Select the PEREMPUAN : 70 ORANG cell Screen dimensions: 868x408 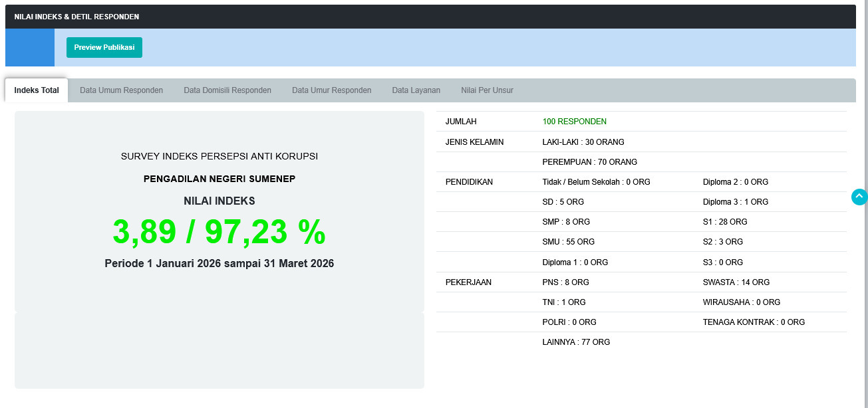point(588,161)
